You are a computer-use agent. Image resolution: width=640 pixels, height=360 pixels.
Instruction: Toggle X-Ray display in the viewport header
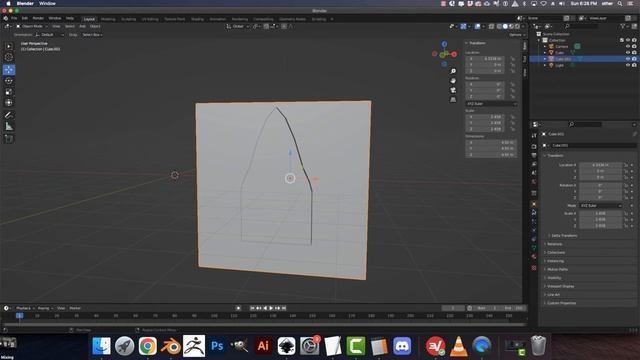coord(491,26)
